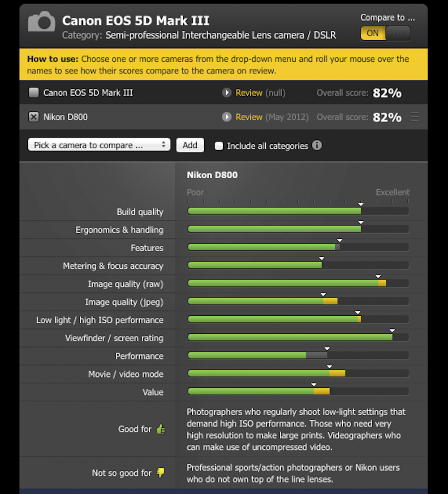The width and height of the screenshot is (448, 494).
Task: Click the green thumbs-up Good for icon
Action: coord(161,429)
